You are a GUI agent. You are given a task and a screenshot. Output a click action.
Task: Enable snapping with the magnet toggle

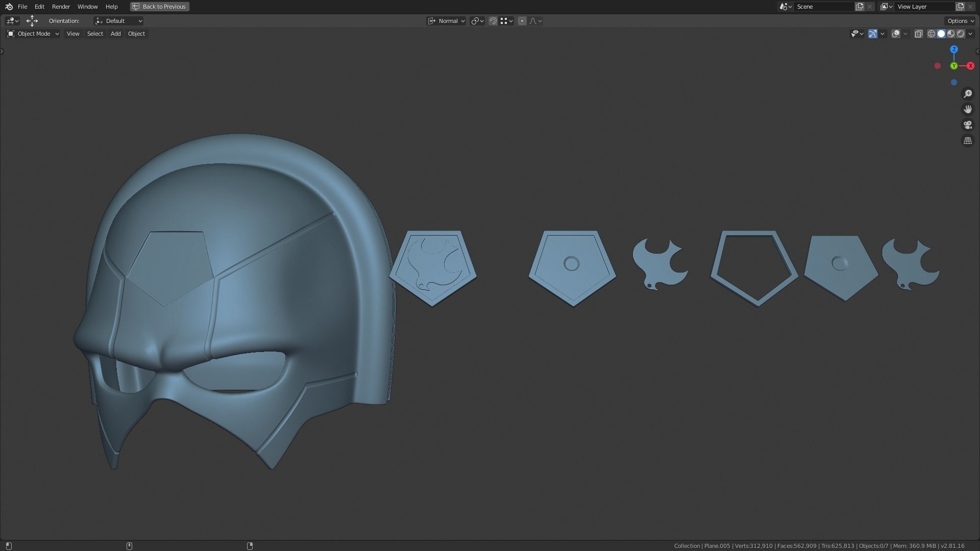(x=493, y=21)
